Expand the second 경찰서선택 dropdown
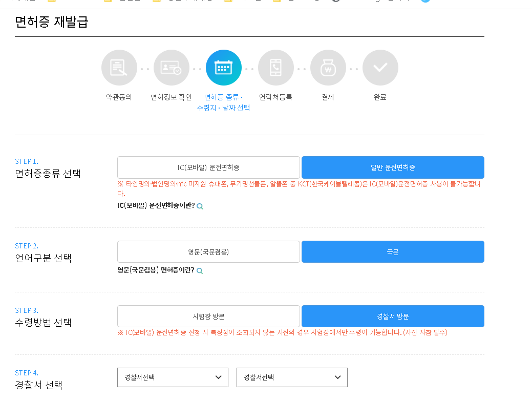Viewport: 532px width, 402px height. pos(292,377)
